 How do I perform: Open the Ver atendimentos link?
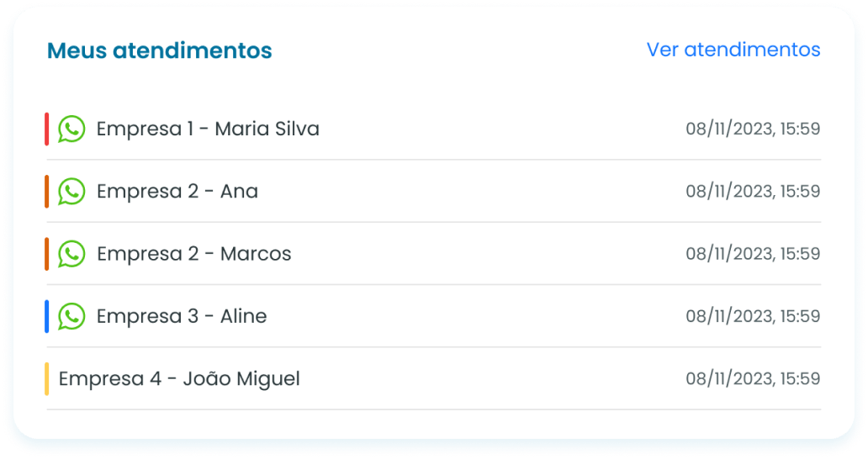(x=733, y=50)
